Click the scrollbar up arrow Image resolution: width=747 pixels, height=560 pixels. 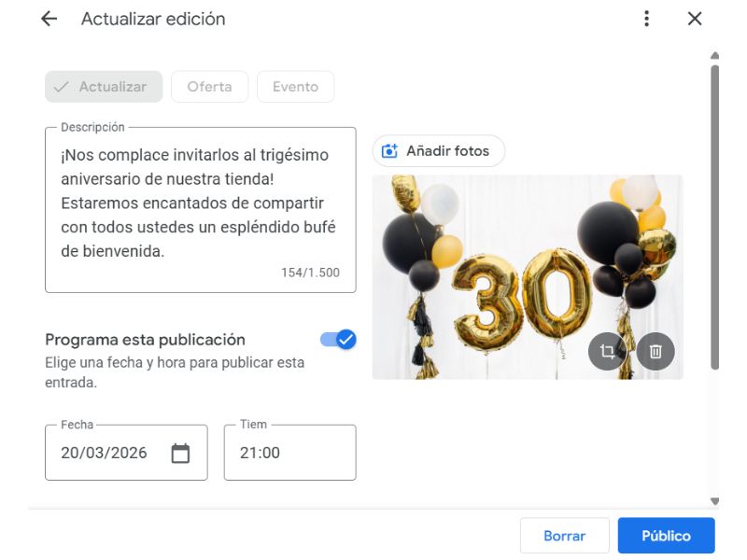(x=714, y=55)
